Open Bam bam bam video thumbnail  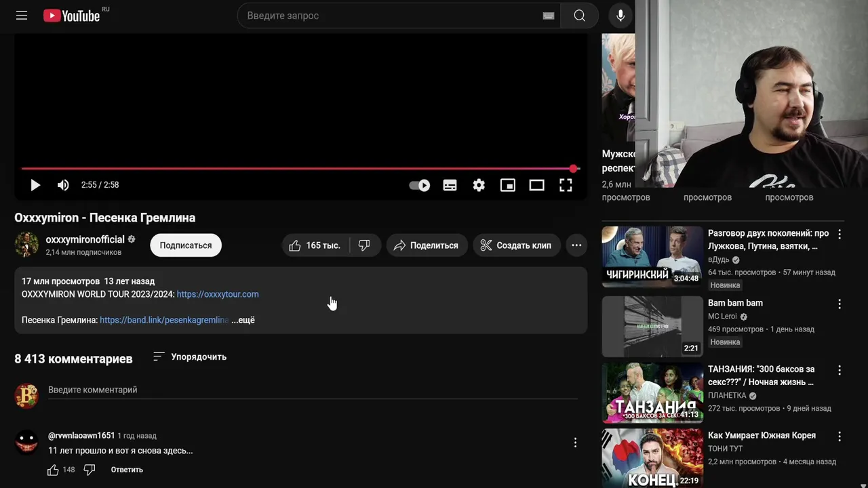[652, 326]
